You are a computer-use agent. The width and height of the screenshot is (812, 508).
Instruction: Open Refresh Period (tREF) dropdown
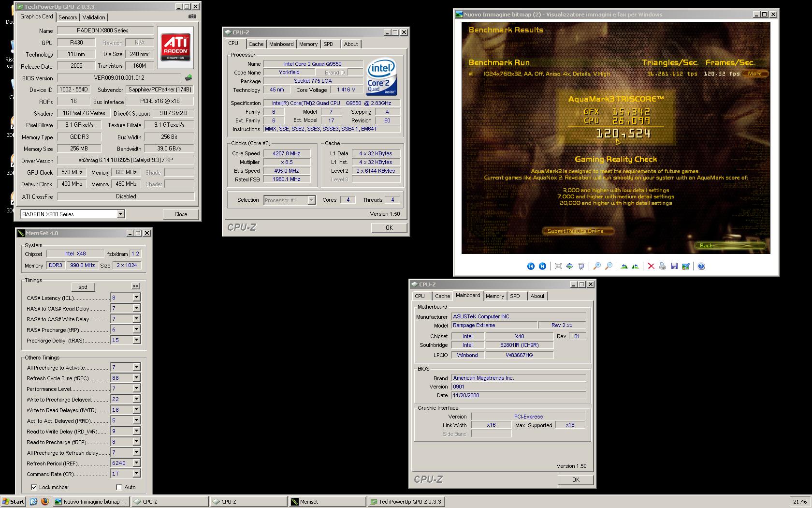coord(136,463)
